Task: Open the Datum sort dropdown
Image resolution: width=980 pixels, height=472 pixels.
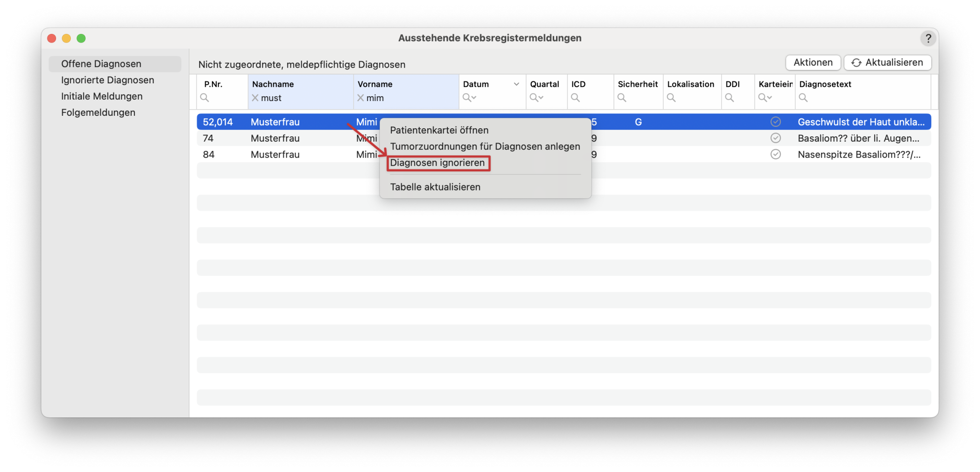Action: [516, 84]
